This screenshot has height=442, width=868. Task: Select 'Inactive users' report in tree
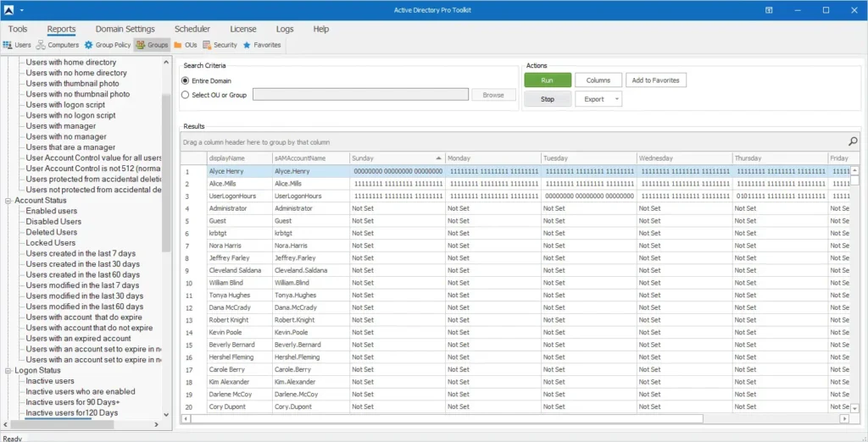[50, 380]
